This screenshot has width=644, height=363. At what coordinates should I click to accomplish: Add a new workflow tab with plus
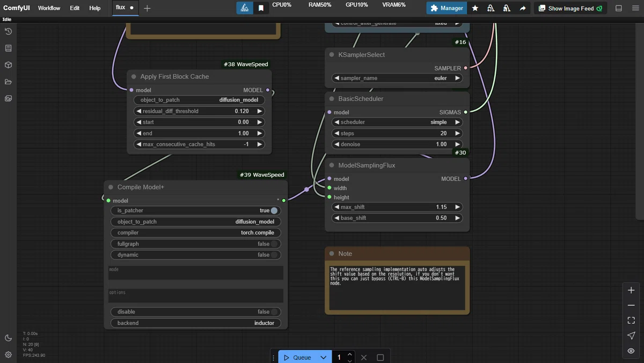[147, 8]
